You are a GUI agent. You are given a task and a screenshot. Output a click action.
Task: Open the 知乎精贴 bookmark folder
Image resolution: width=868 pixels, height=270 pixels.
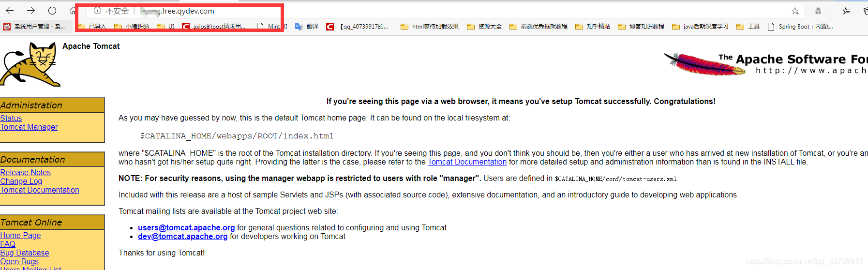[x=593, y=27]
